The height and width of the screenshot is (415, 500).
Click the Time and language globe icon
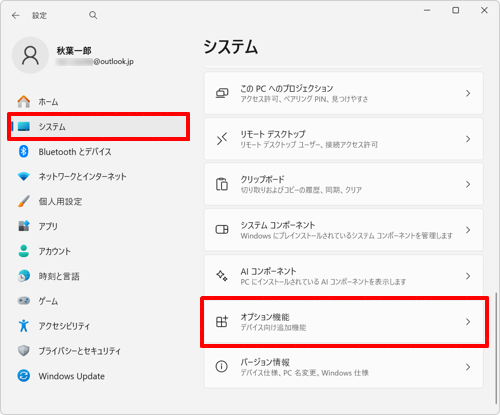tap(24, 276)
